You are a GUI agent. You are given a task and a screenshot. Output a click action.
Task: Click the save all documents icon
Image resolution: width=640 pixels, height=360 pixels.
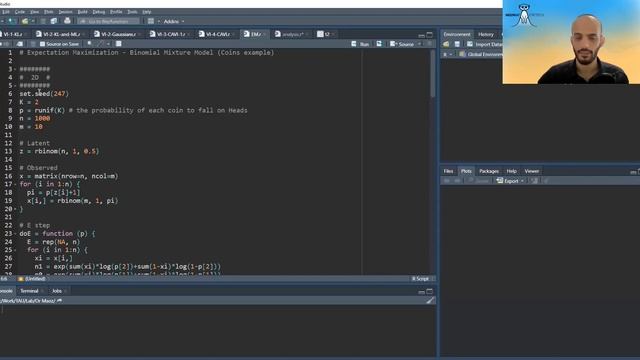click(x=53, y=21)
